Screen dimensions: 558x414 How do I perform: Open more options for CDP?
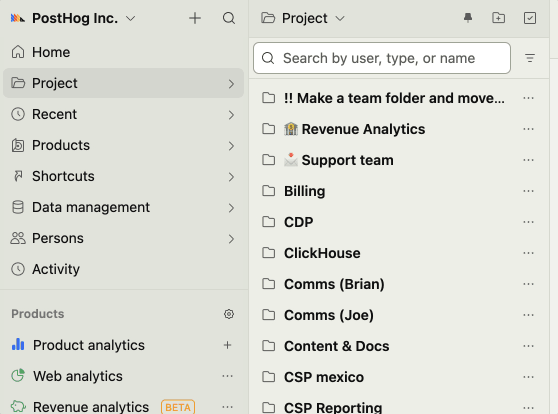(528, 222)
